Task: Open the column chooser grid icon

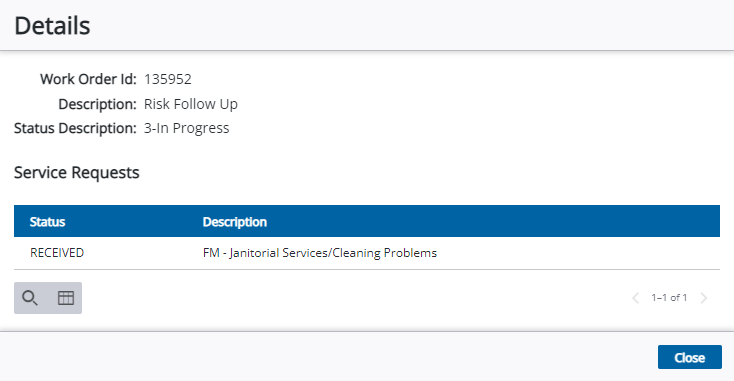Action: click(x=66, y=298)
